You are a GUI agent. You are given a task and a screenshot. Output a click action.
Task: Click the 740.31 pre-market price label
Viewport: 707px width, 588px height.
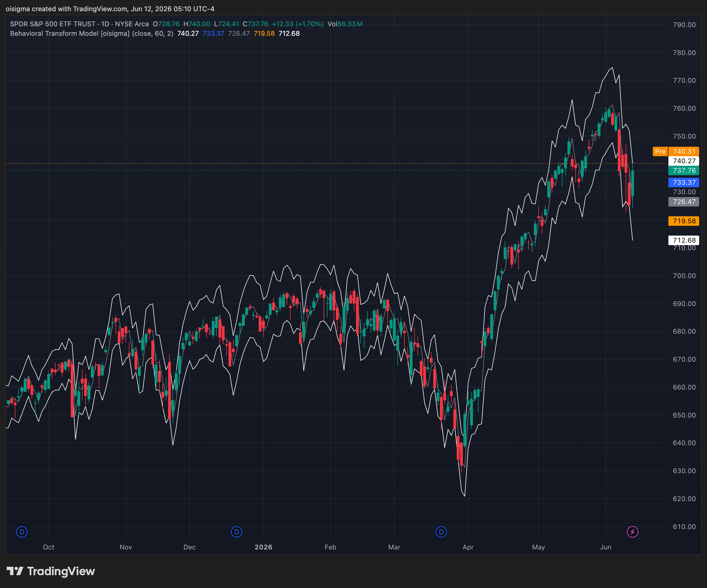(x=684, y=151)
